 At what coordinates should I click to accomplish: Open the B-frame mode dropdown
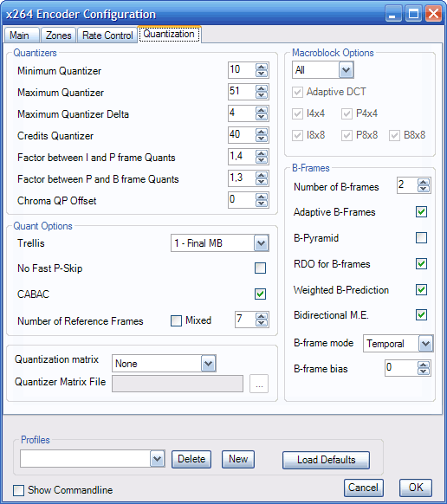(x=425, y=344)
